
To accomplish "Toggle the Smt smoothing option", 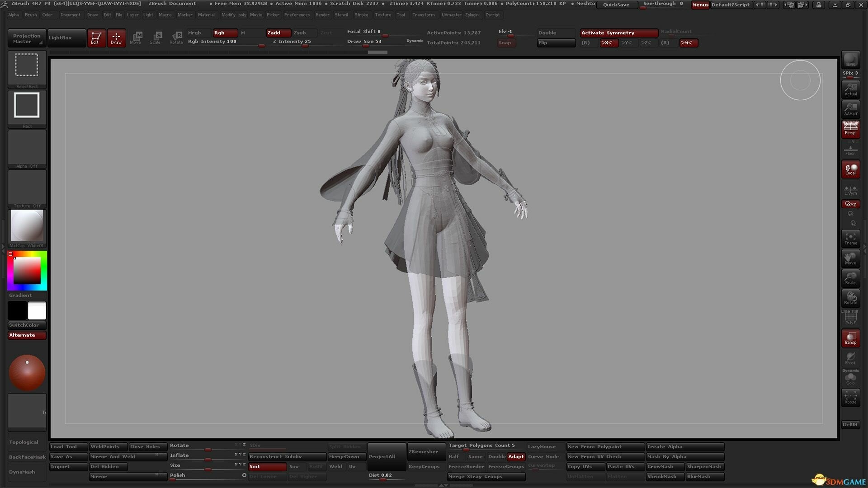I will click(268, 466).
